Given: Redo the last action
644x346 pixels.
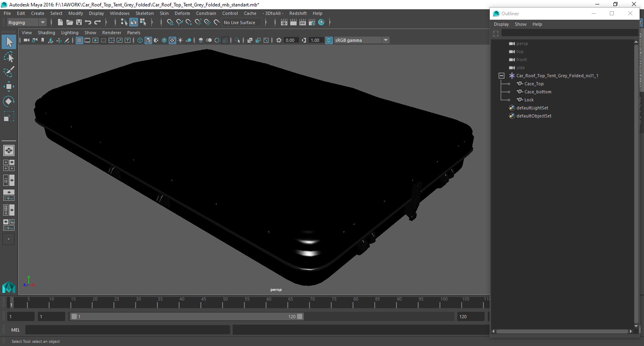Looking at the screenshot, I should (97, 23).
